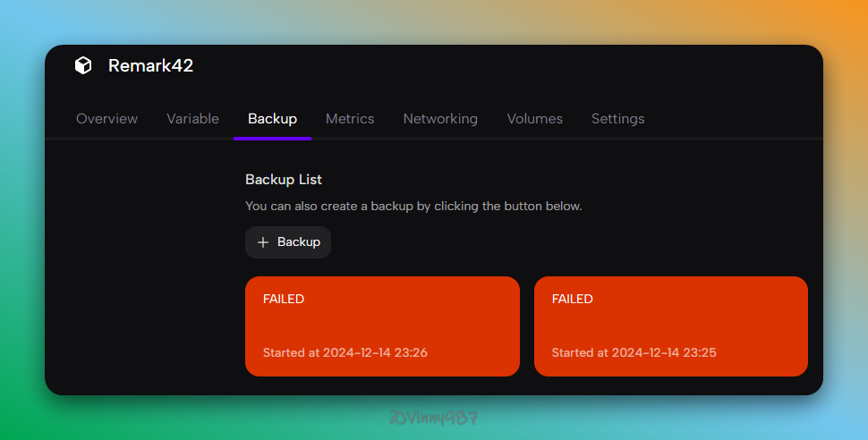Click the plus icon in Backup button
This screenshot has width=868, height=440.
click(262, 242)
